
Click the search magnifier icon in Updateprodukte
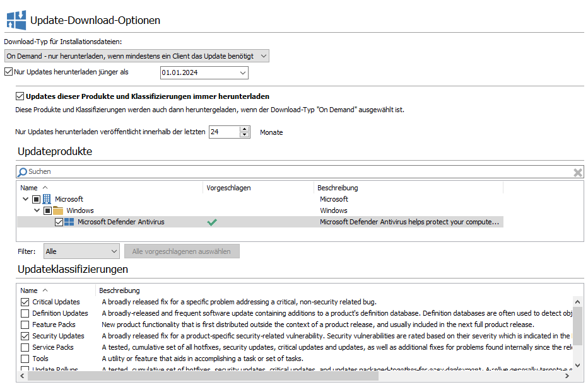[x=23, y=171]
